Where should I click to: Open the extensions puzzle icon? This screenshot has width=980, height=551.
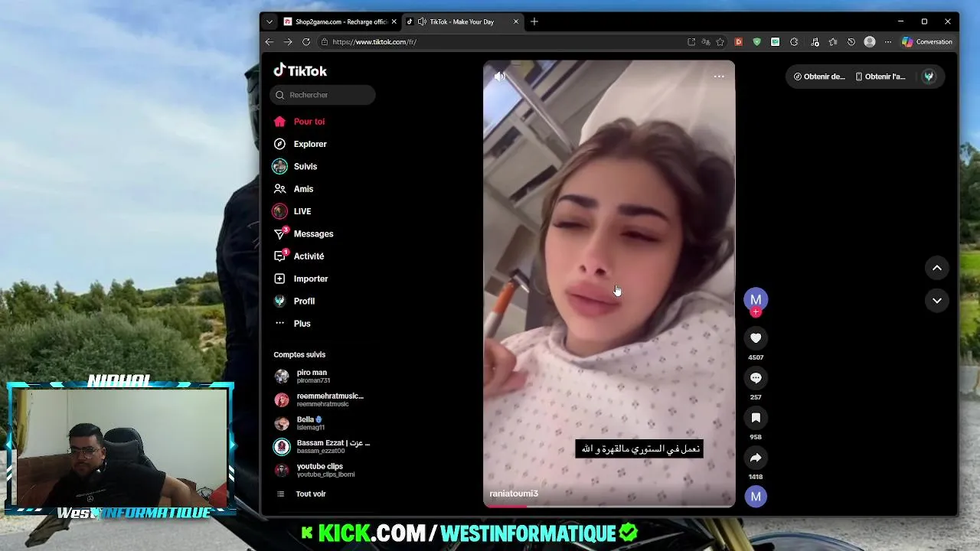pos(794,42)
